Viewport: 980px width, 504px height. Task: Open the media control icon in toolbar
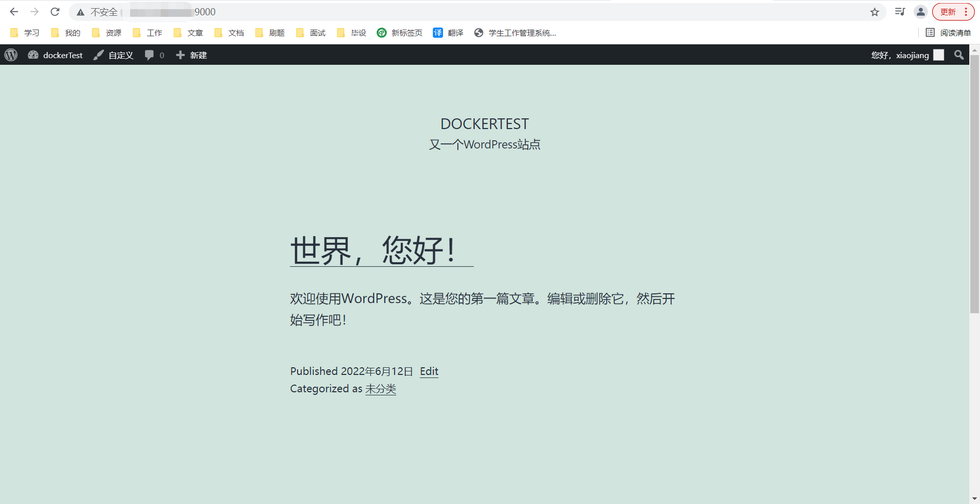coord(900,12)
